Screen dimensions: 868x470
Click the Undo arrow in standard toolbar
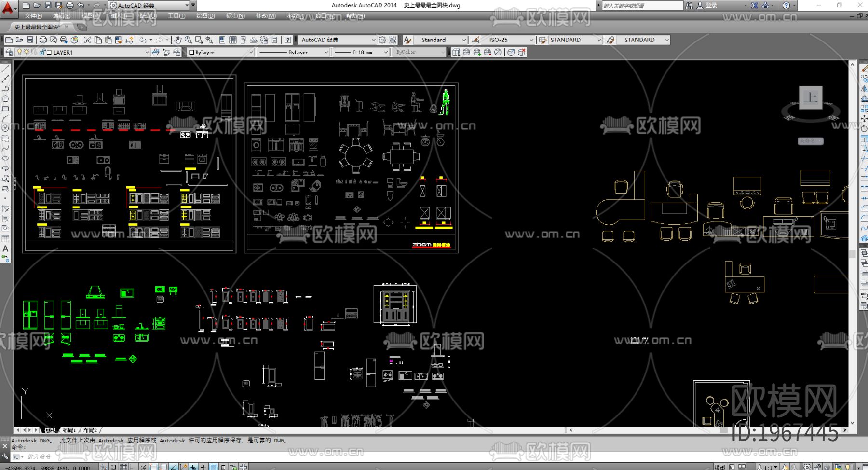click(143, 40)
